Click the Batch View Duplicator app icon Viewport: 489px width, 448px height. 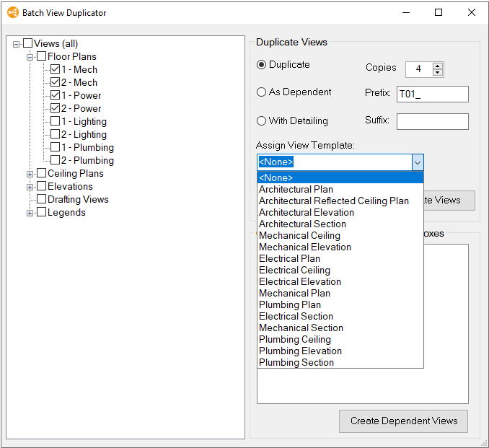[13, 12]
